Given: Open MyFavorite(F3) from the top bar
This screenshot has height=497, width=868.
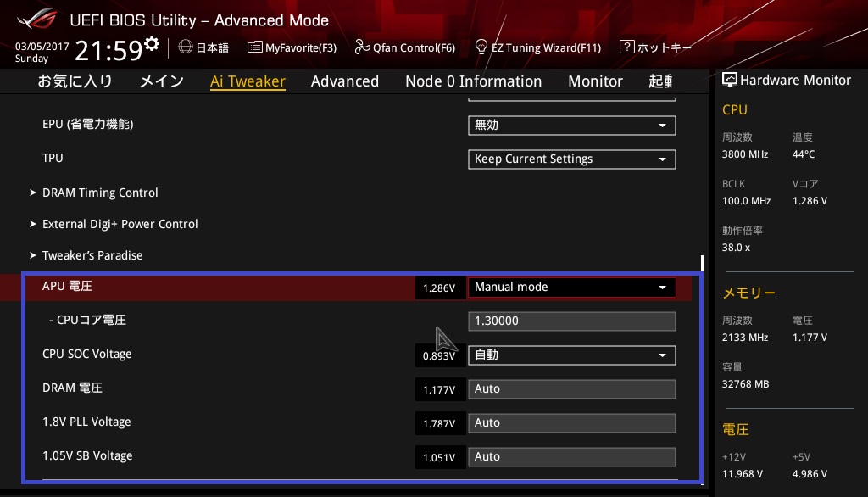Looking at the screenshot, I should click(292, 47).
